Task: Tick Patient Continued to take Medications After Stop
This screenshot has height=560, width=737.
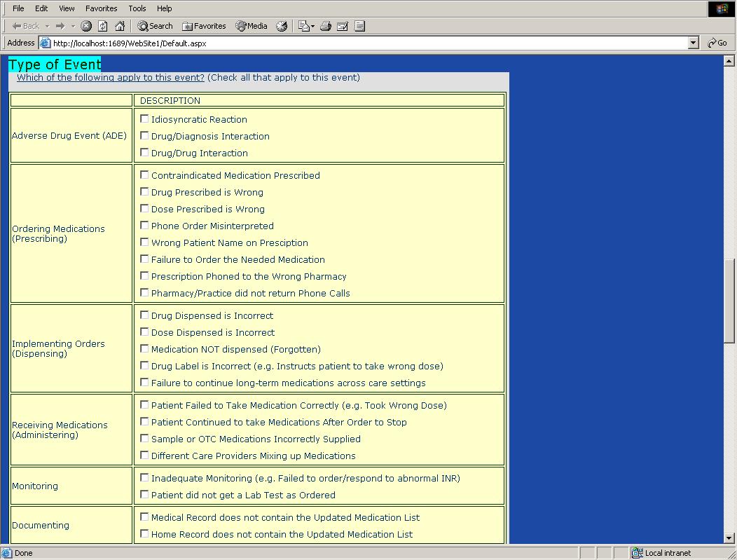Action: point(144,422)
